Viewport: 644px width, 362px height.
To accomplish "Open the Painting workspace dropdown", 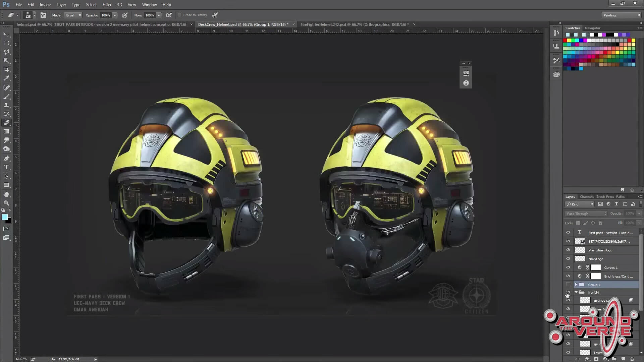I will click(621, 15).
